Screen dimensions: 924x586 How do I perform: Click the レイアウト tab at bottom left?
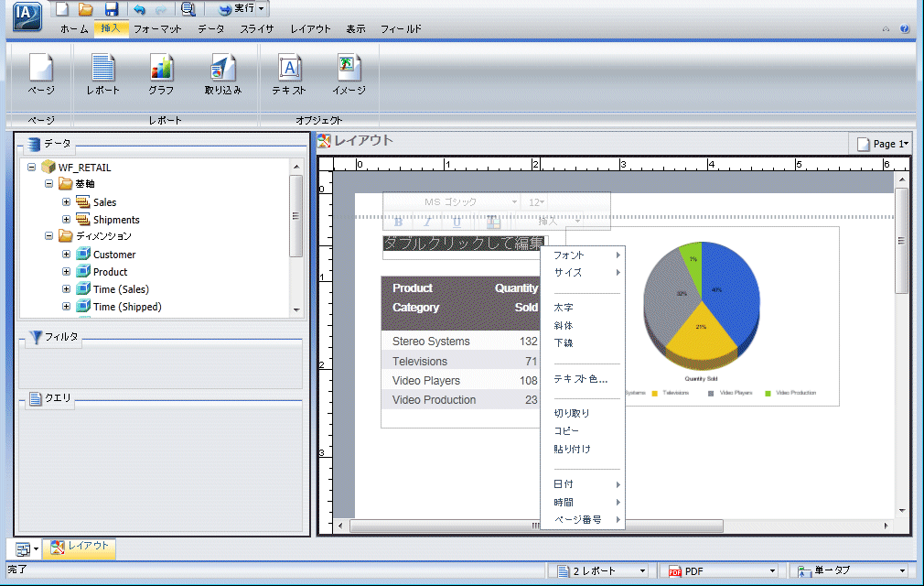tap(81, 548)
